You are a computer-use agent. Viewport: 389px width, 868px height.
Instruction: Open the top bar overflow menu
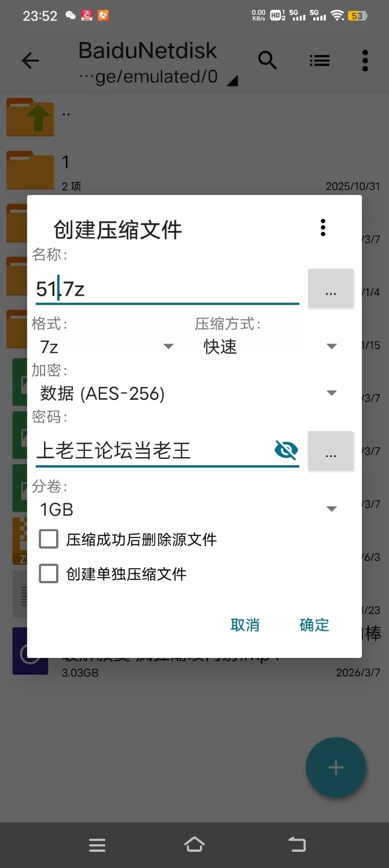point(365,60)
